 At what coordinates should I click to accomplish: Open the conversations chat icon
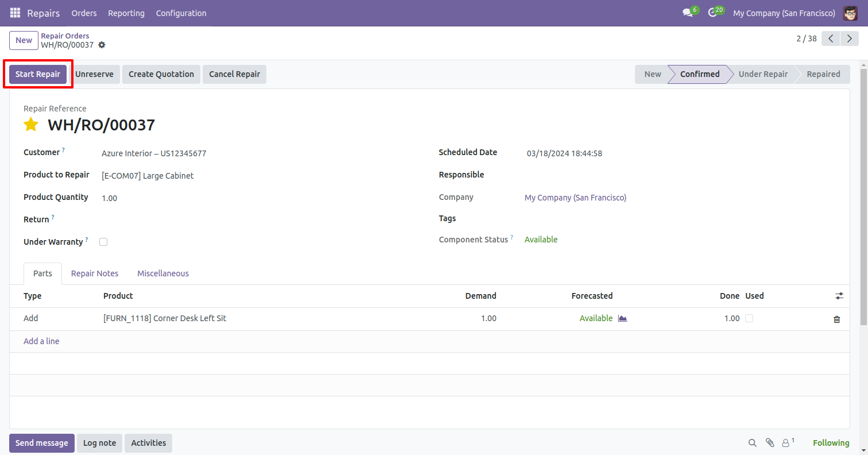pos(687,13)
